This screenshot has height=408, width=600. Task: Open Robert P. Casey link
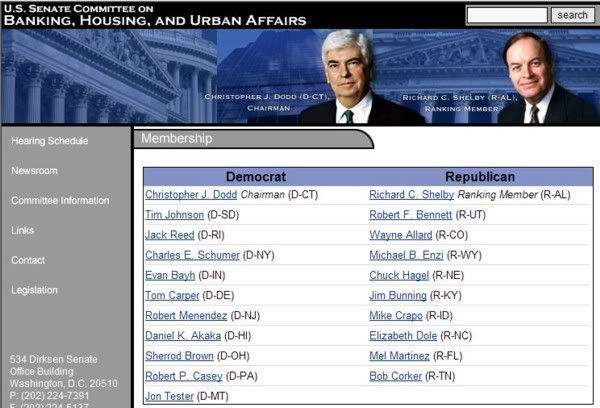tap(184, 376)
